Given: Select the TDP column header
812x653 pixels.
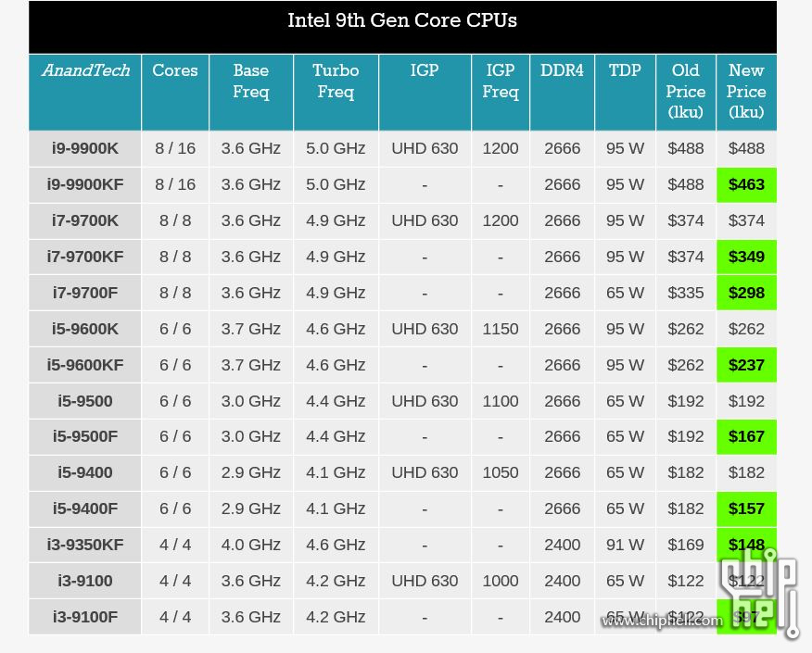Looking at the screenshot, I should pos(625,71).
